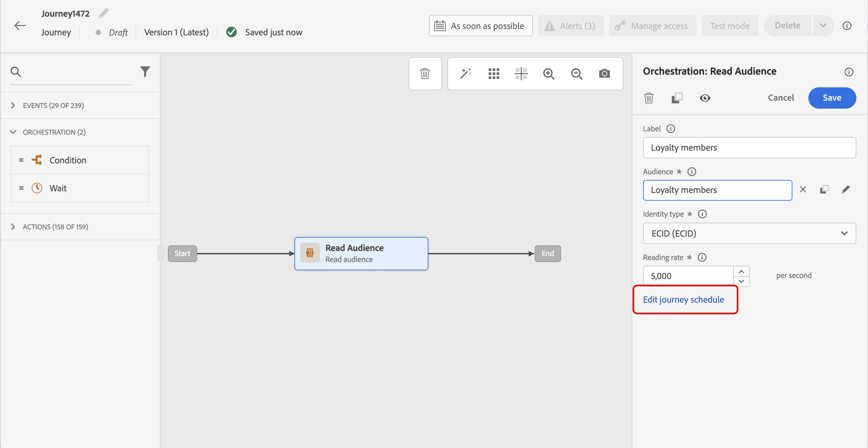Click the filter funnel icon in palette
Screen dimensions: 868x448
click(x=145, y=71)
